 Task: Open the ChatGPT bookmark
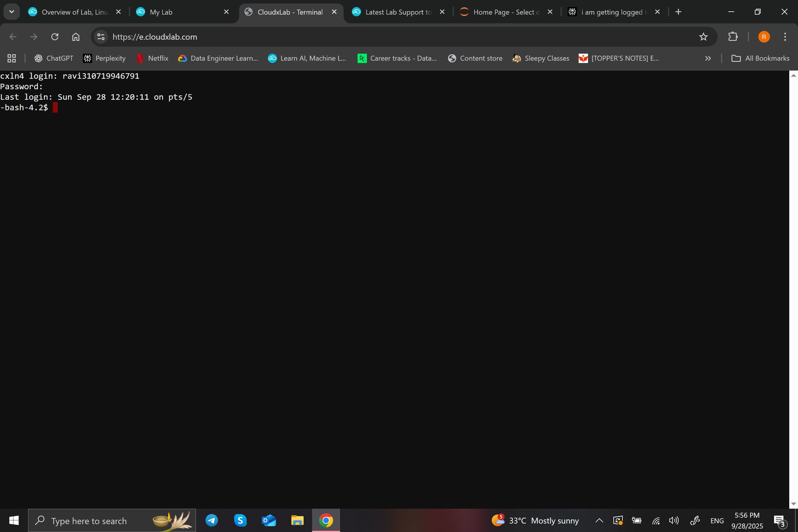click(54, 58)
